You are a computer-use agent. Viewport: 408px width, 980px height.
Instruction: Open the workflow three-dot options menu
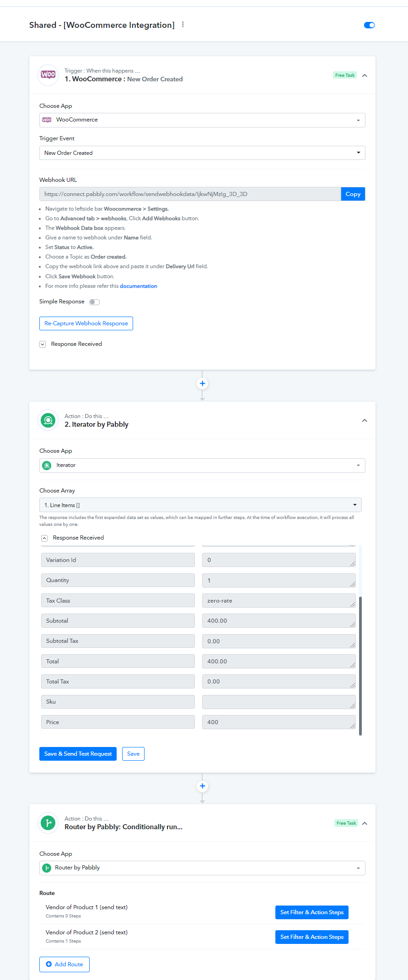(183, 25)
